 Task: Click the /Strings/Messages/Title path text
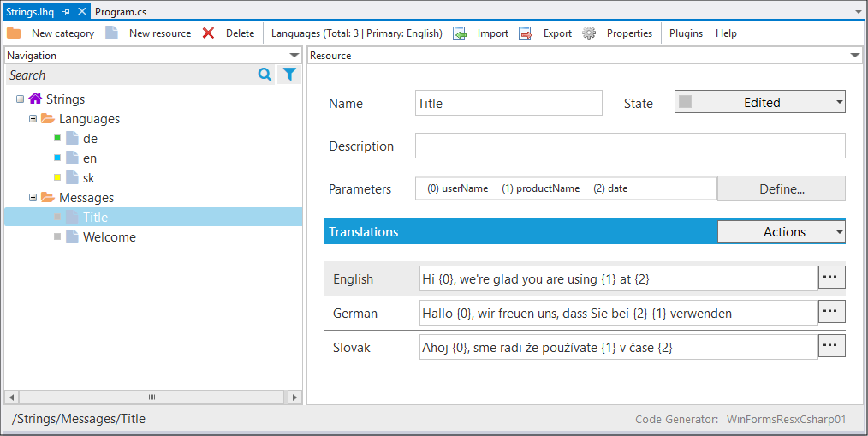(78, 419)
